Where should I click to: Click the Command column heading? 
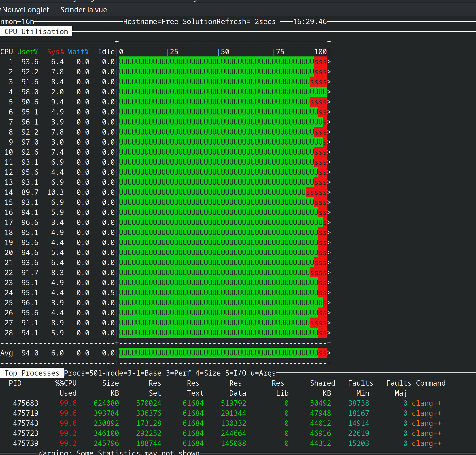[431, 383]
